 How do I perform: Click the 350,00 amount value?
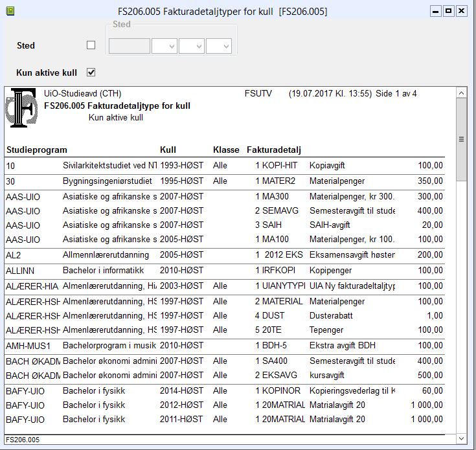tap(430, 181)
